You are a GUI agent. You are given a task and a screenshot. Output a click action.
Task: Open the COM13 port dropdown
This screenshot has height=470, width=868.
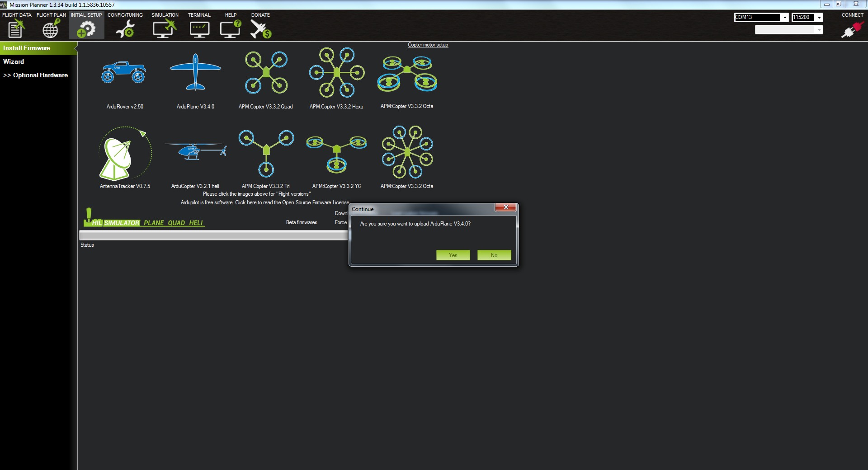(x=784, y=18)
